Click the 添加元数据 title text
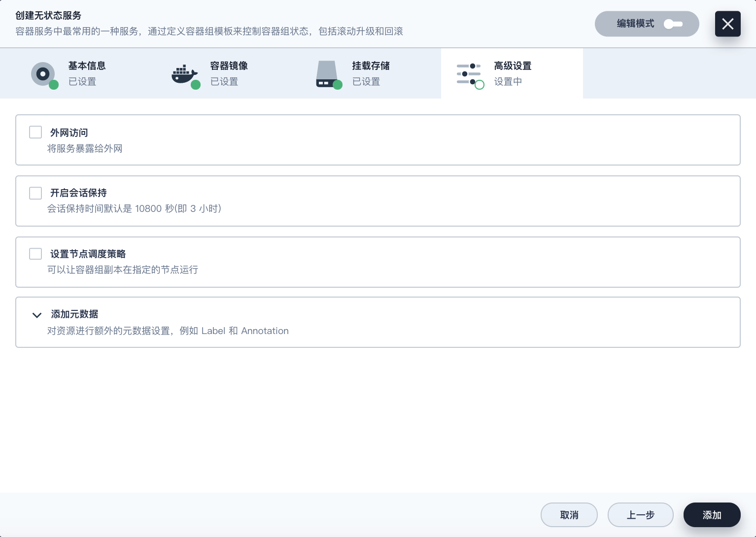Image resolution: width=756 pixels, height=537 pixels. [74, 314]
